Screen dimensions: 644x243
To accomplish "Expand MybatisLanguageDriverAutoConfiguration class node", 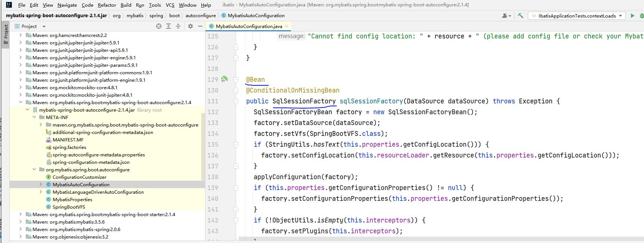I will click(41, 192).
